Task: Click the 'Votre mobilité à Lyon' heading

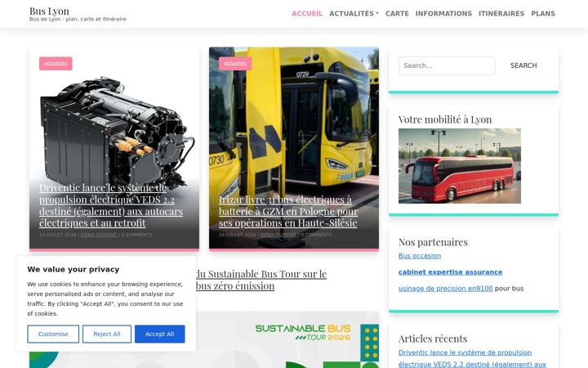Action: pos(445,119)
